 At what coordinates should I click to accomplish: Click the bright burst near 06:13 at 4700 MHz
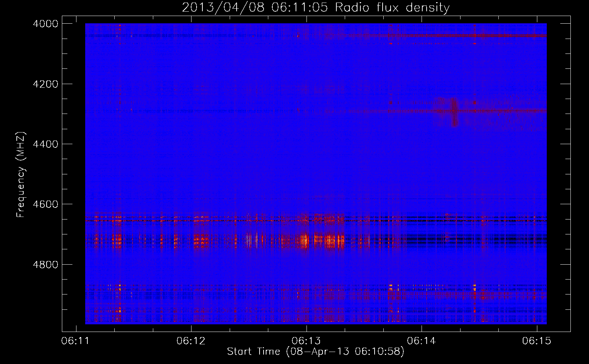(x=322, y=241)
